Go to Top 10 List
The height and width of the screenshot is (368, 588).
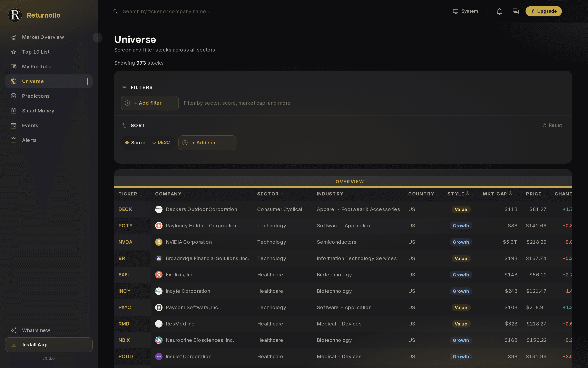tap(49, 52)
